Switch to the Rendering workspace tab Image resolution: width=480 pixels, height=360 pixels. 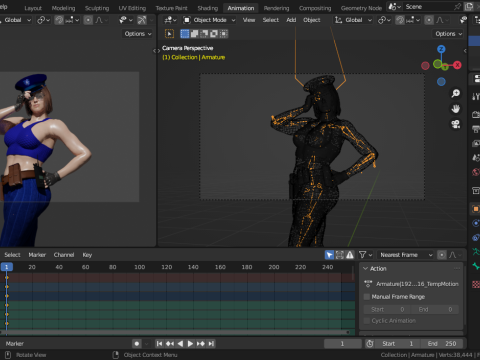click(x=276, y=8)
